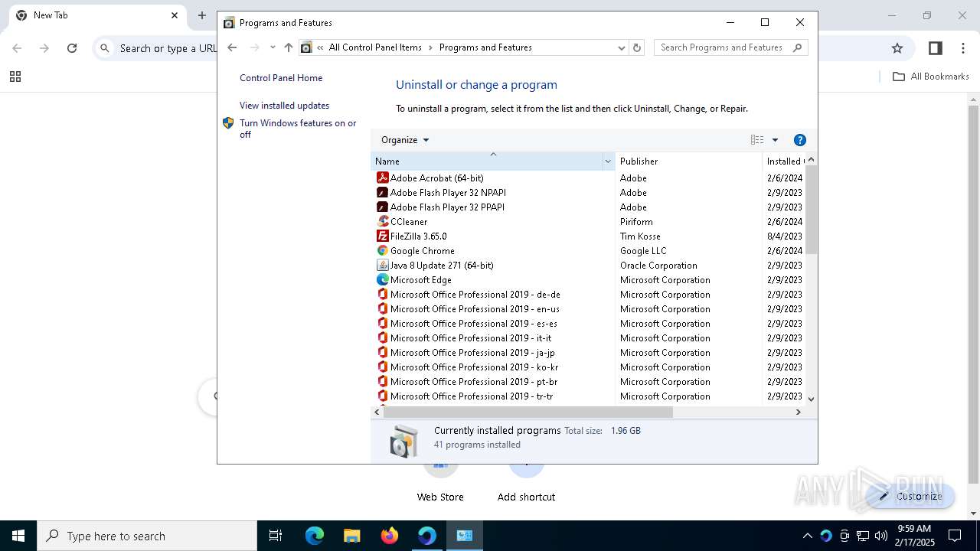The image size is (980, 551).
Task: Click the FileZilla 3.65.0 program icon
Action: [383, 236]
